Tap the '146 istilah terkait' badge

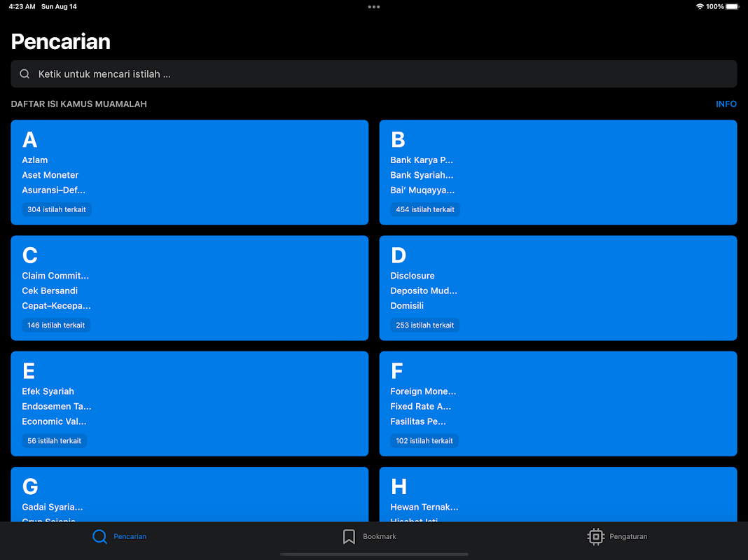click(x=56, y=325)
